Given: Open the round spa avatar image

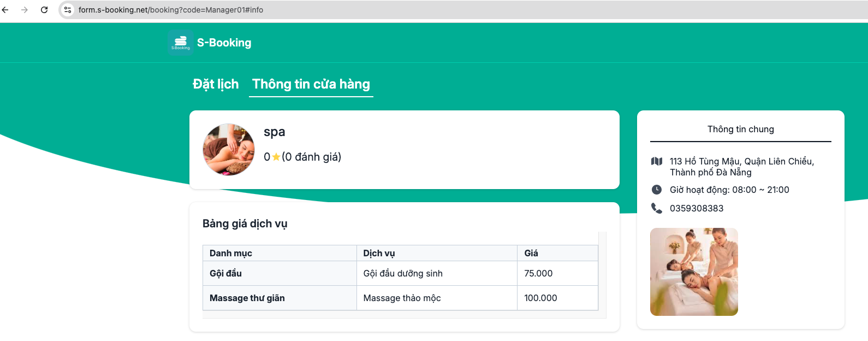Looking at the screenshot, I should [229, 149].
